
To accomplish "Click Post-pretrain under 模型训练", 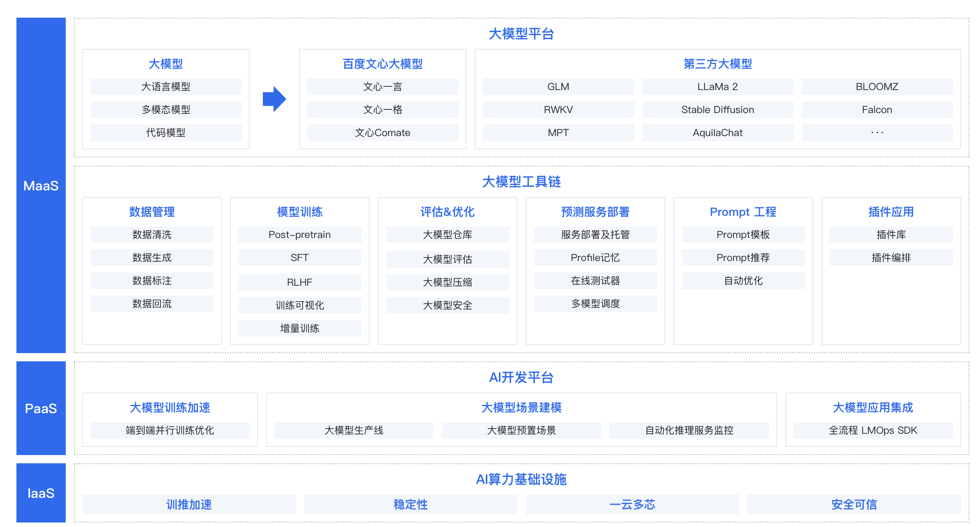I will 300,235.
